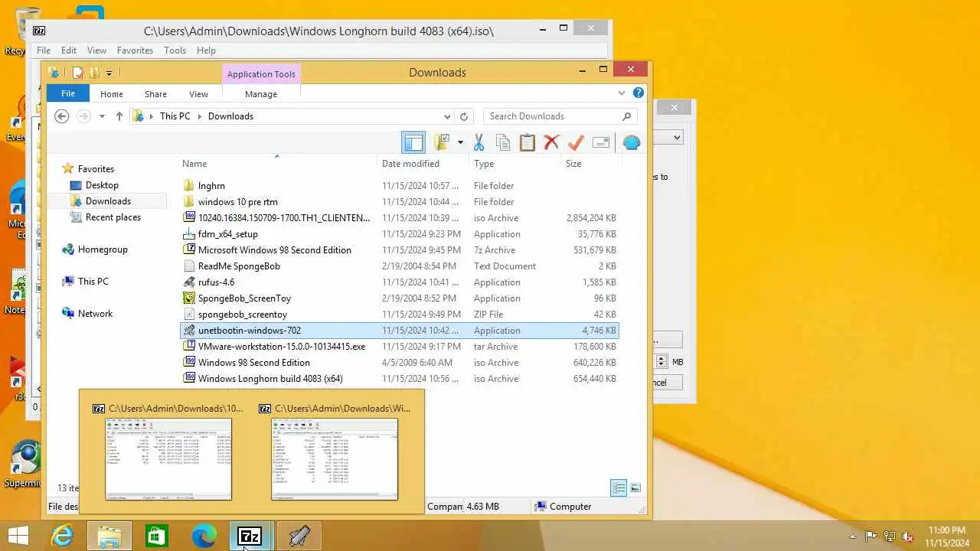Sort by the Name column header
Screen dimensions: 980x551
[x=194, y=164]
